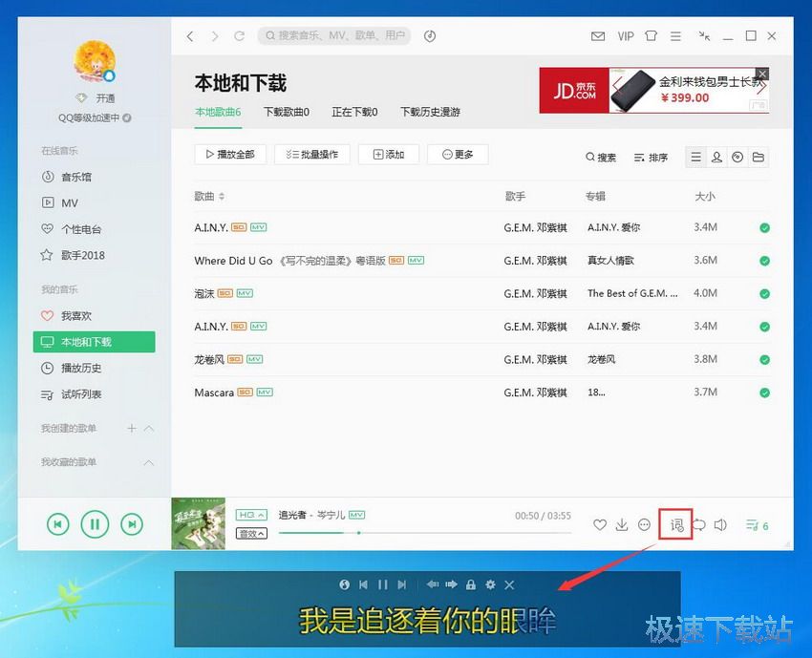Image resolution: width=812 pixels, height=658 pixels.
Task: Open the 音效 sound effects dropdown
Action: [x=251, y=533]
